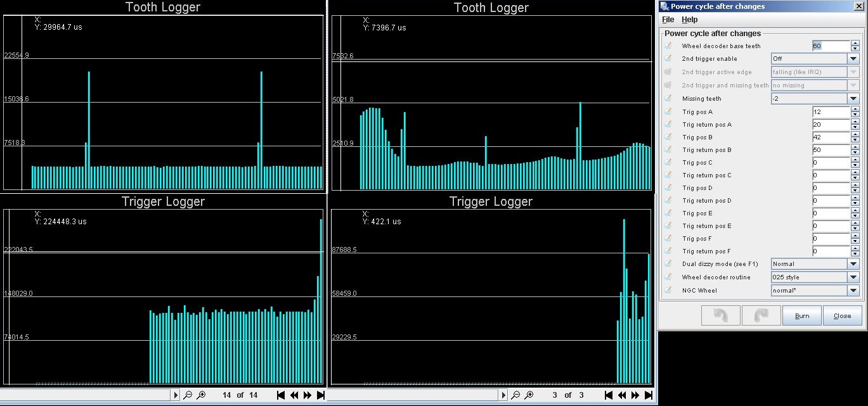Jump to first page in 3 of 3 pager
868x406 pixels.
[609, 395]
